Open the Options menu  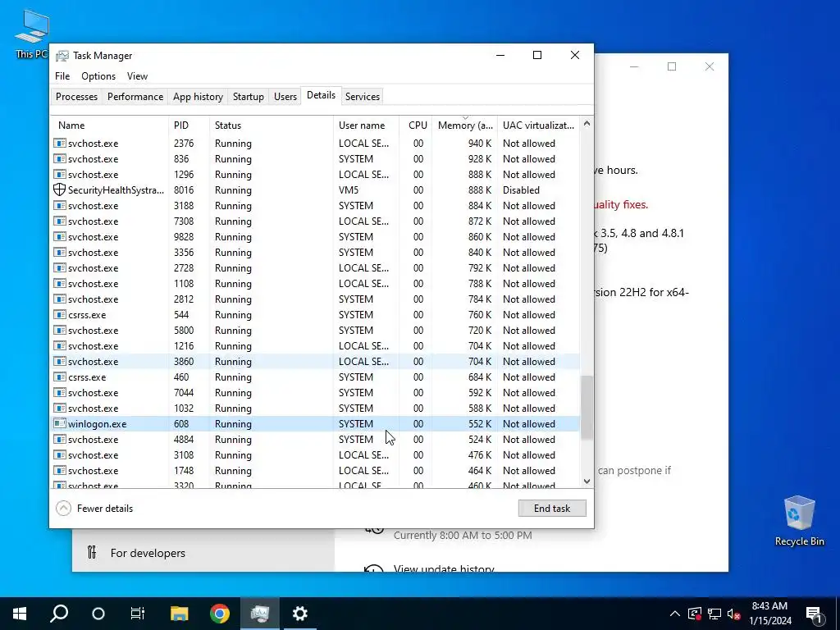(x=98, y=76)
